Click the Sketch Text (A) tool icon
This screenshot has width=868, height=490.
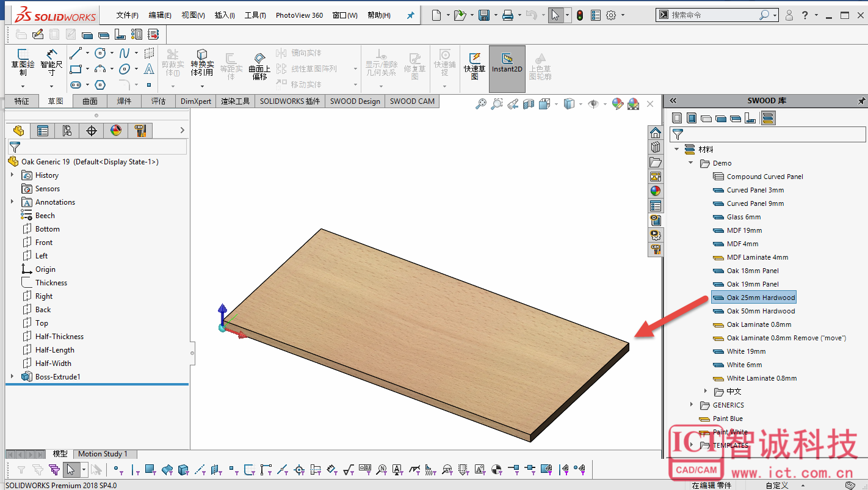pyautogui.click(x=149, y=69)
